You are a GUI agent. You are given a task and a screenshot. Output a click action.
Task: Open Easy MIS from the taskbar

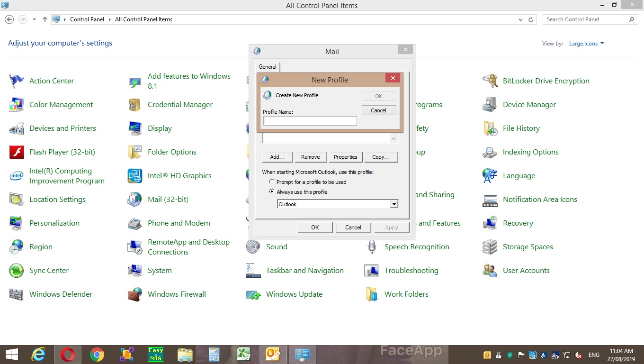156,355
